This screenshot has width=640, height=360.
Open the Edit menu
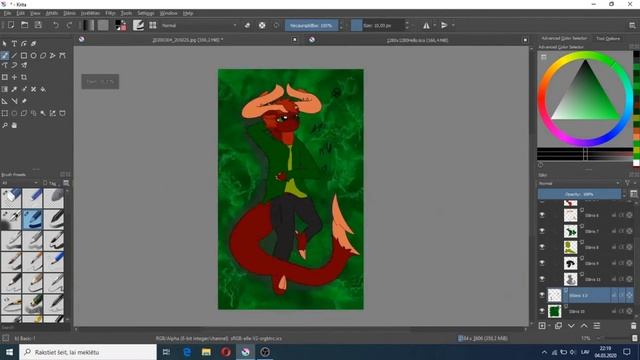20,13
